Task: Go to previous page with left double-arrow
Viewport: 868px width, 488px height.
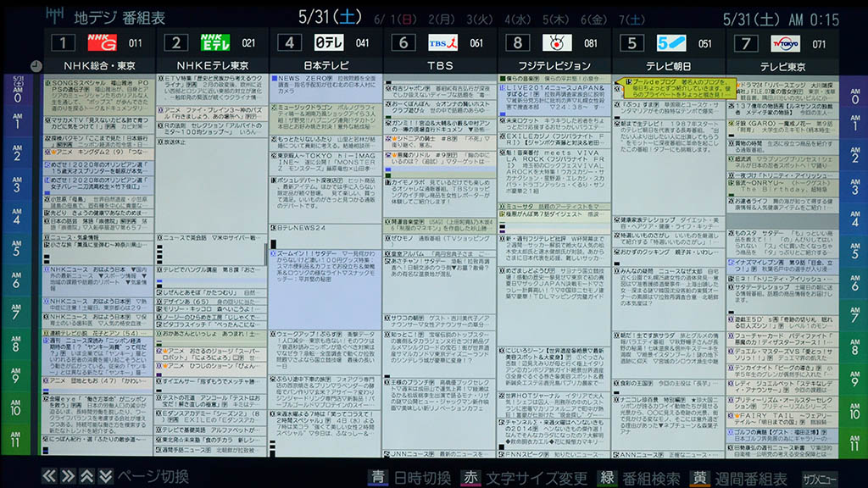Action: (x=49, y=477)
